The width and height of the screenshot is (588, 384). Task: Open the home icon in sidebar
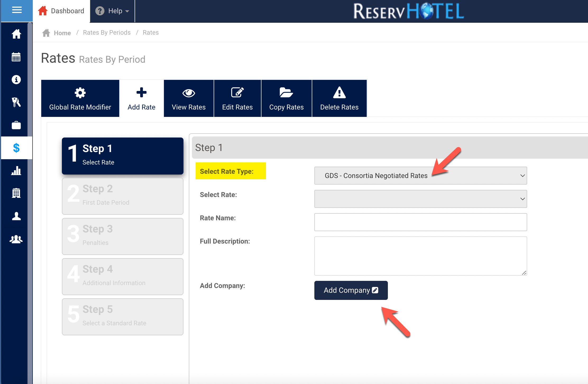pyautogui.click(x=16, y=34)
